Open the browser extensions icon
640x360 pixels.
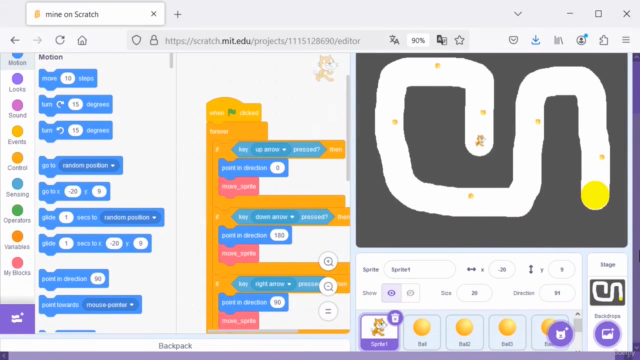(604, 40)
